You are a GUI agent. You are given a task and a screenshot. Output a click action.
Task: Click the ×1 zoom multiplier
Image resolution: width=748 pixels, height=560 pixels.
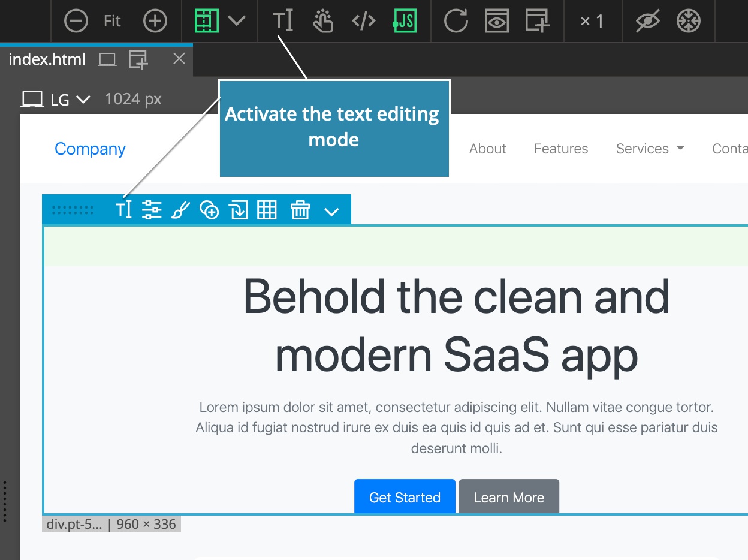point(592,22)
